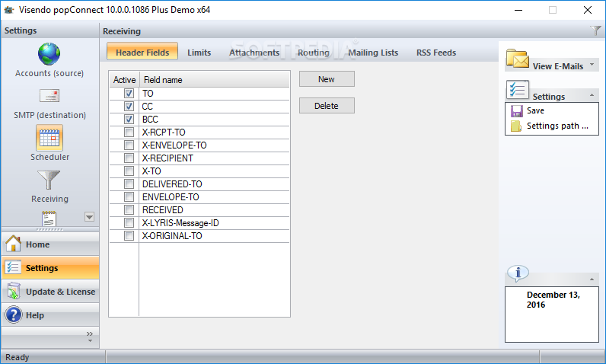The width and height of the screenshot is (606, 364).
Task: Click the navigation pane chevron options
Action: click(90, 336)
